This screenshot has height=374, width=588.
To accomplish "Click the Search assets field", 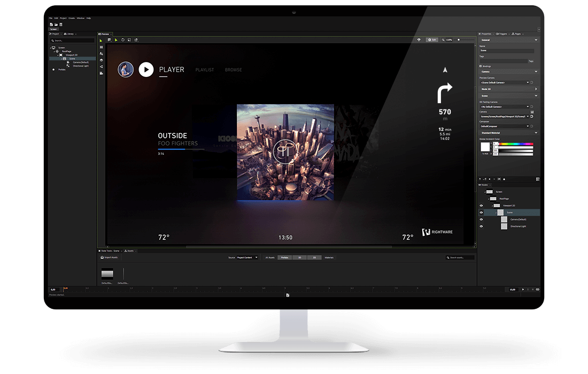I will click(460, 258).
